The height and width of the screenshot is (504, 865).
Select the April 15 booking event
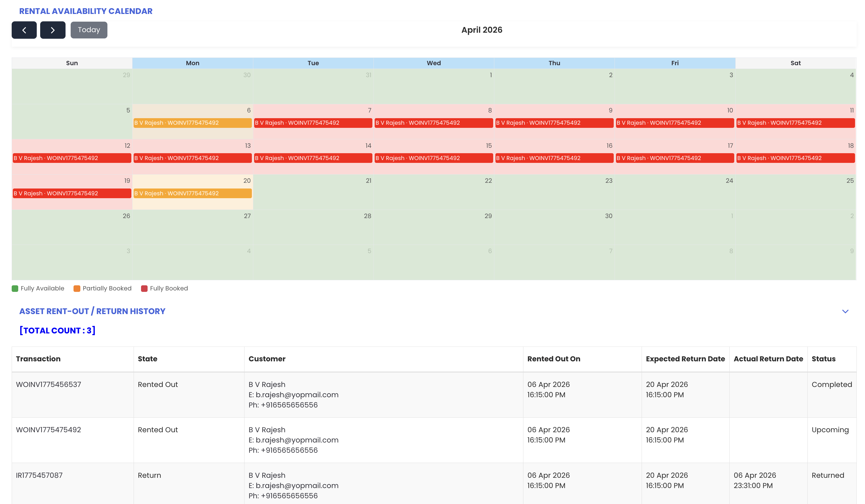[434, 158]
